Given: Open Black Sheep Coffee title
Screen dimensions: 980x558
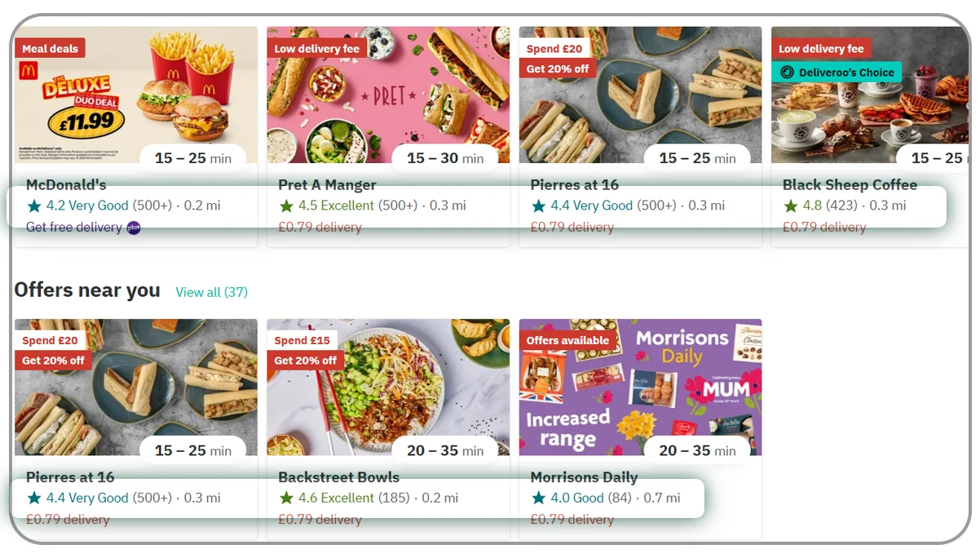Looking at the screenshot, I should point(850,184).
